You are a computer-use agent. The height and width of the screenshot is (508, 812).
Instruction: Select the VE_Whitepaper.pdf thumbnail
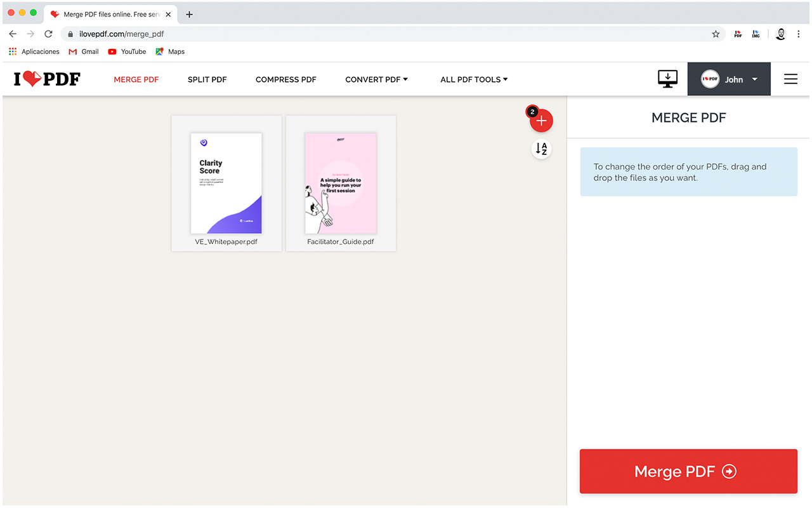coord(226,183)
